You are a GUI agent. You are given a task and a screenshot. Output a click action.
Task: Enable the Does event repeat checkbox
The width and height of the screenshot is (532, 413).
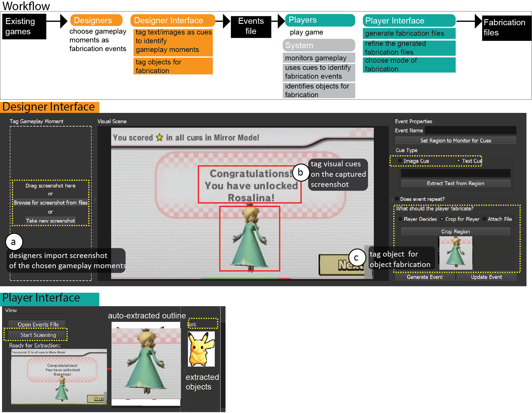[397, 199]
